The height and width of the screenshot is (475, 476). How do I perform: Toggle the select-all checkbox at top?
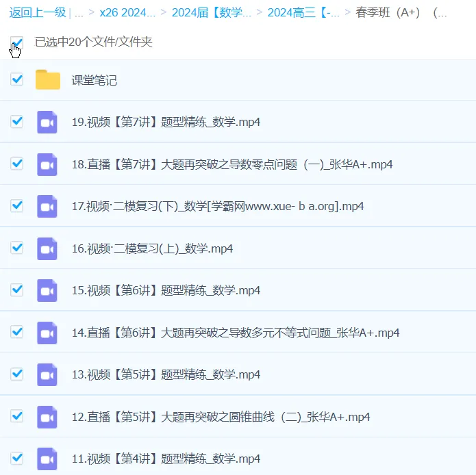pos(17,42)
